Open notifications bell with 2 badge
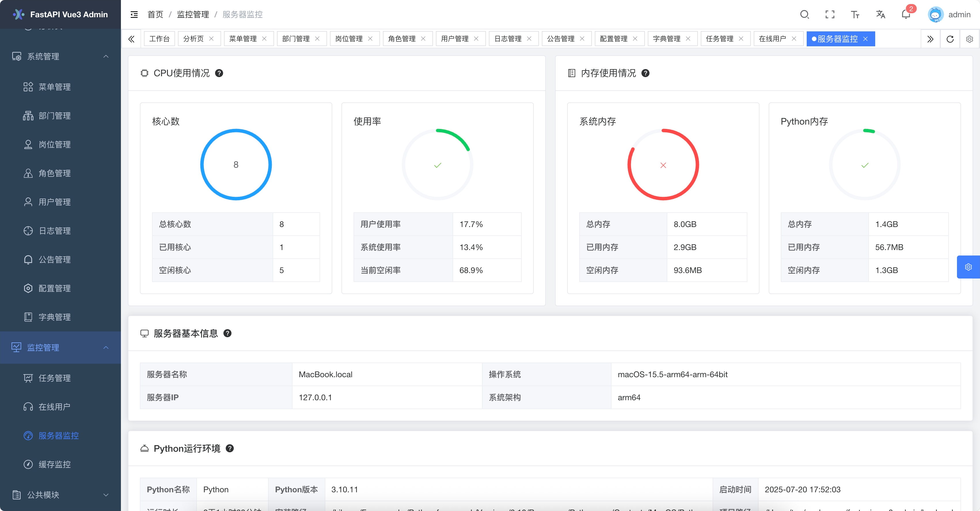 coord(906,14)
